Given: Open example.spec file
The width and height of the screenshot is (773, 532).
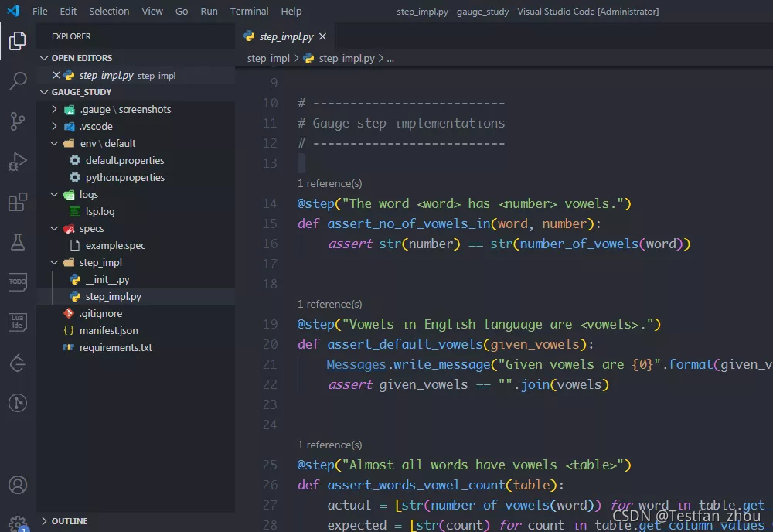Looking at the screenshot, I should [115, 246].
